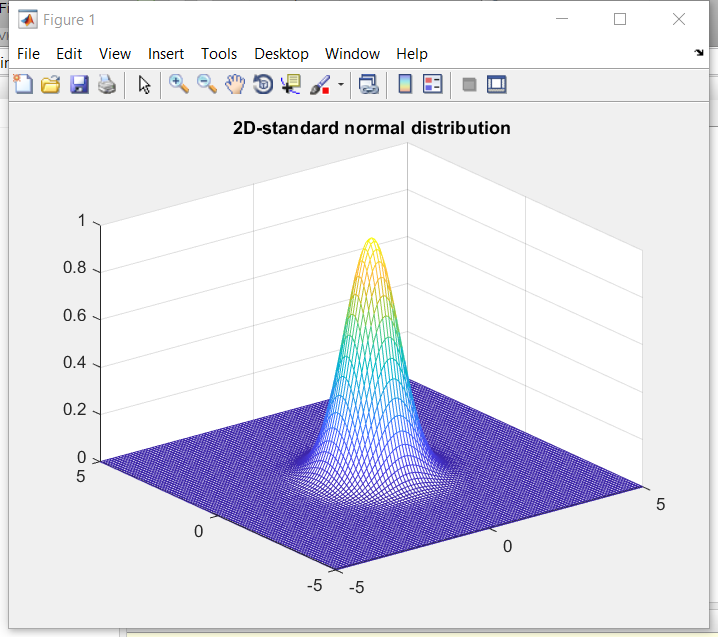Screen dimensions: 718x637
Task: Expand the dock figure arrow at top right
Action: (x=699, y=53)
